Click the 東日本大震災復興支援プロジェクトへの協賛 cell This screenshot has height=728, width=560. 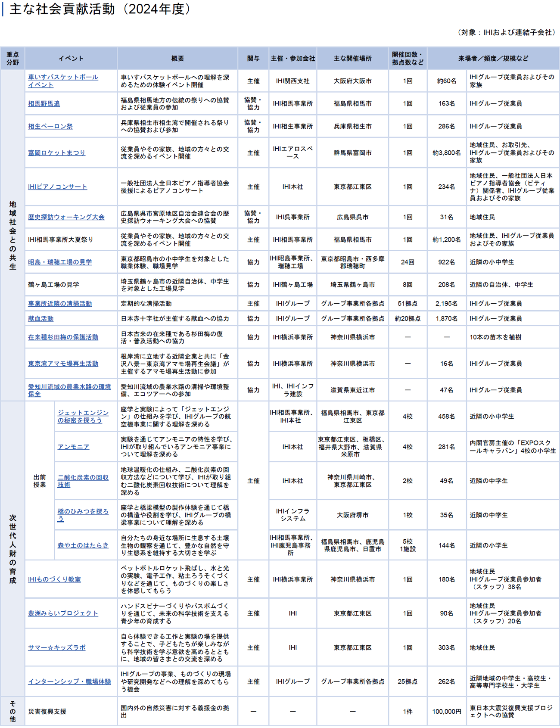coord(513,712)
